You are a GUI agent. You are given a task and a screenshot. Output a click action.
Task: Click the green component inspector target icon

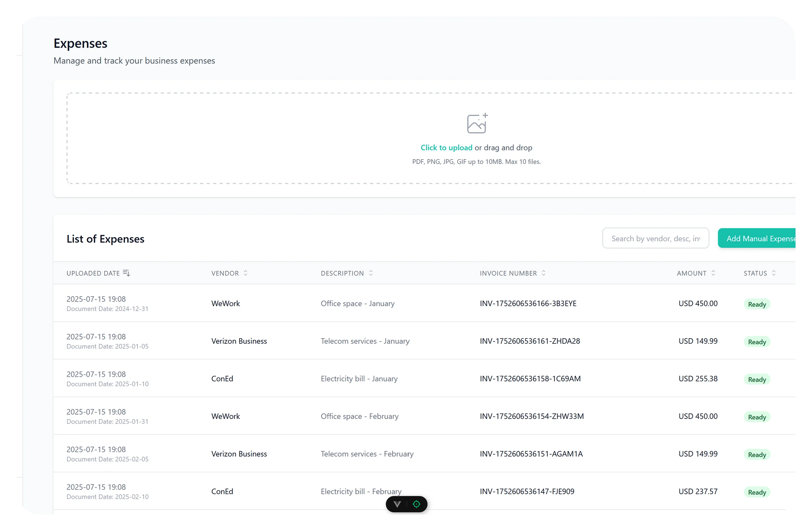click(416, 504)
